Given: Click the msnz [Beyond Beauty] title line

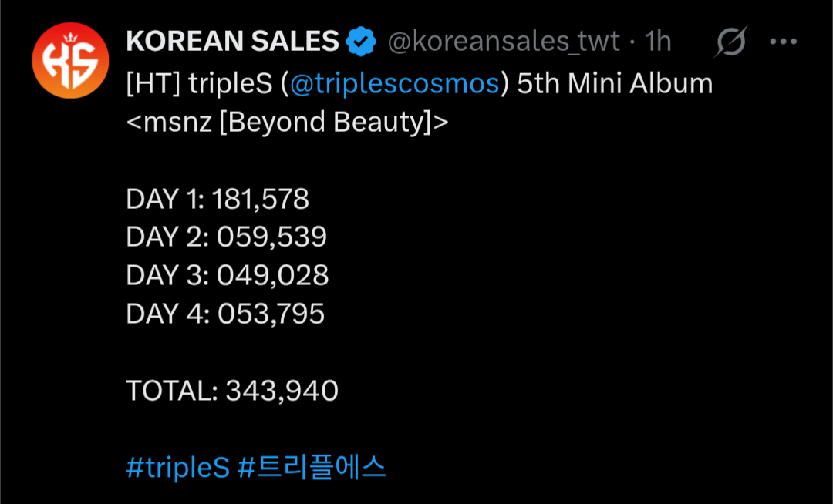Looking at the screenshot, I should (x=287, y=122).
